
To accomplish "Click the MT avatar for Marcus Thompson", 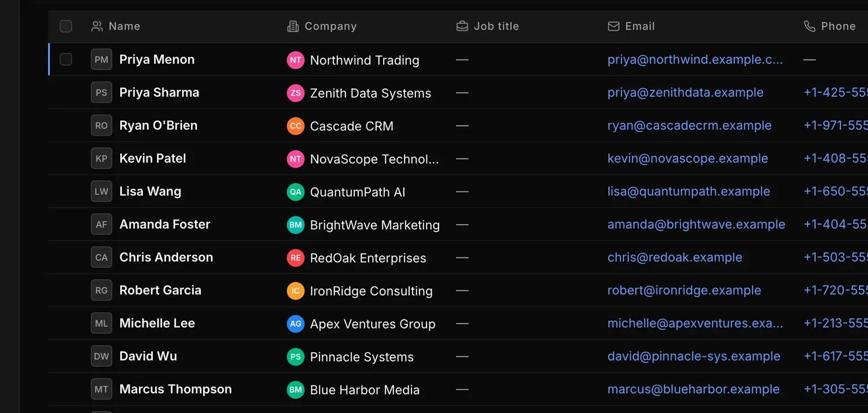I will [x=101, y=390].
